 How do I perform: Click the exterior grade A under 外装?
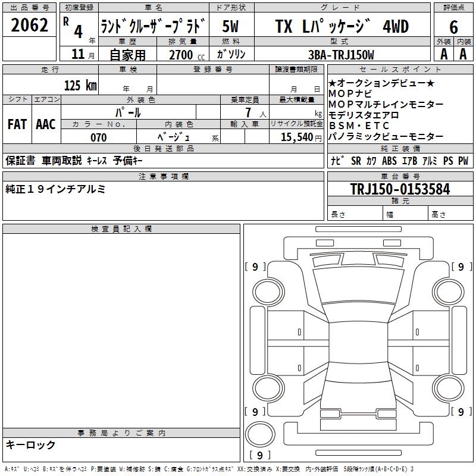point(443,54)
